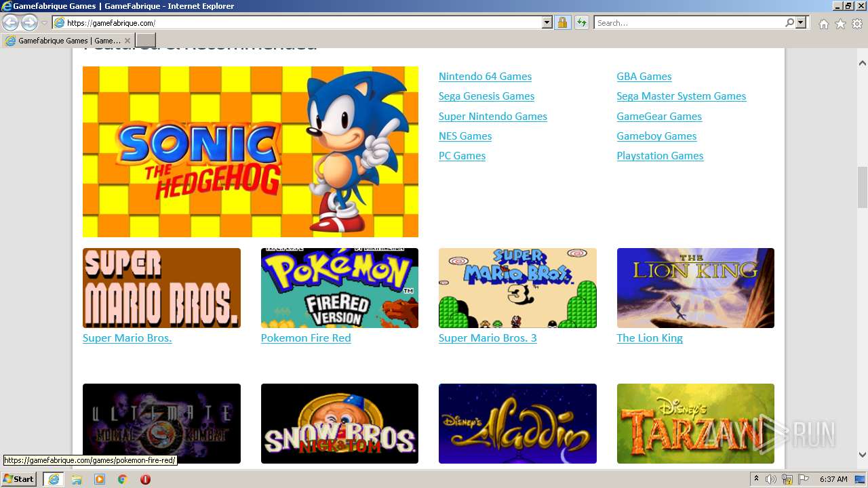Open the network tray icon
Screen dimensions: 868x488
click(787, 479)
